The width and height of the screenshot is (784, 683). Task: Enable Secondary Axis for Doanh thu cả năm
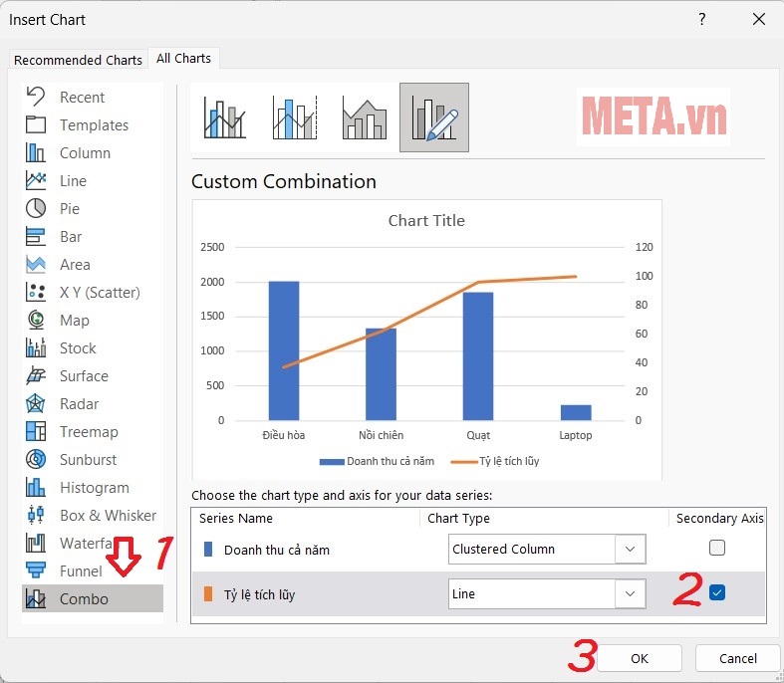717,548
